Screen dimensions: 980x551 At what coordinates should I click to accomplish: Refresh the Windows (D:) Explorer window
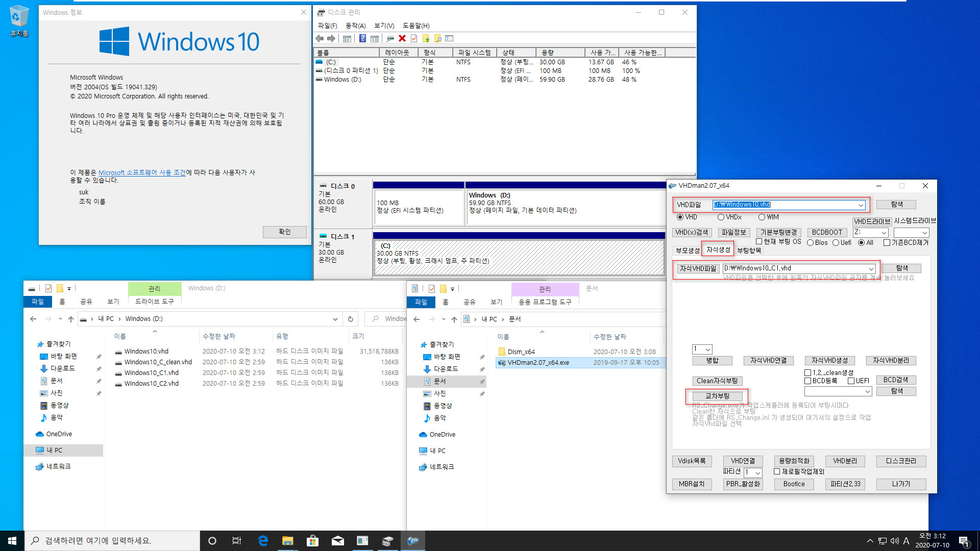351,319
